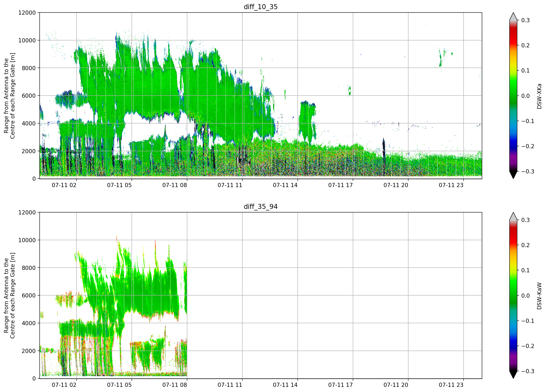Click the 8000 y-tick in diff_35_94 plot
Screen dimensions: 546x392
(29, 268)
